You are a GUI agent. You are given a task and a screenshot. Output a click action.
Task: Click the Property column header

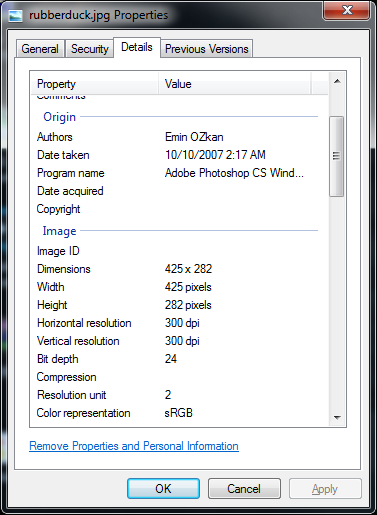pos(95,84)
